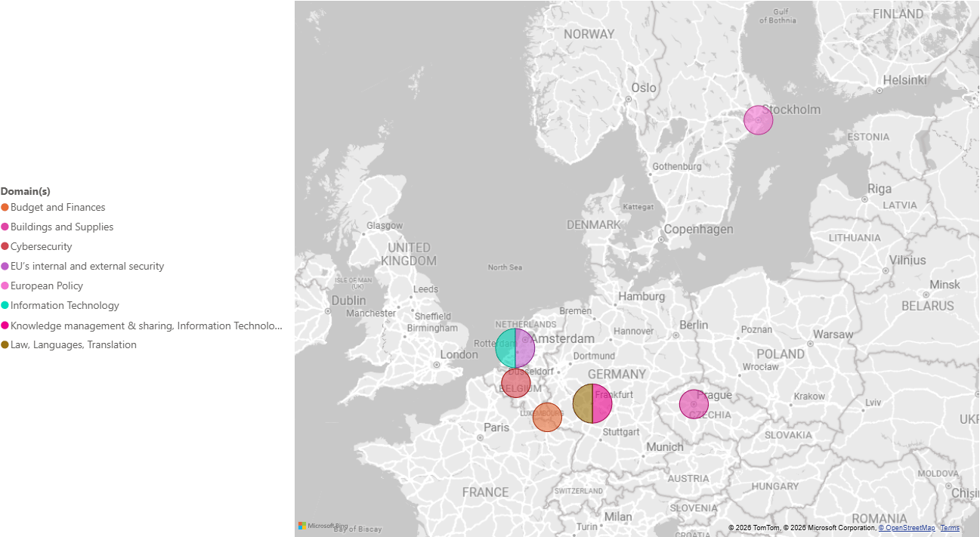
Task: Select the Stockholm map bubble
Action: click(758, 120)
